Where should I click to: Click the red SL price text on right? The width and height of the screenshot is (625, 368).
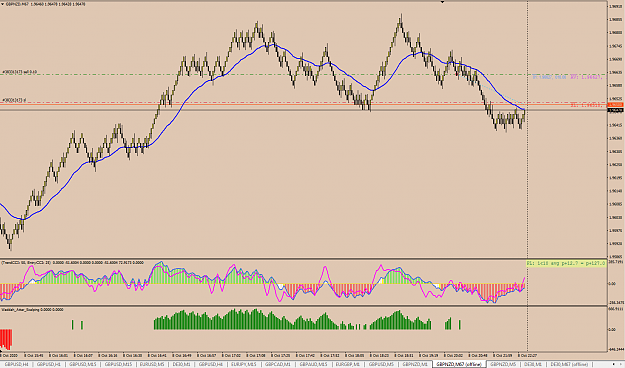coord(588,105)
